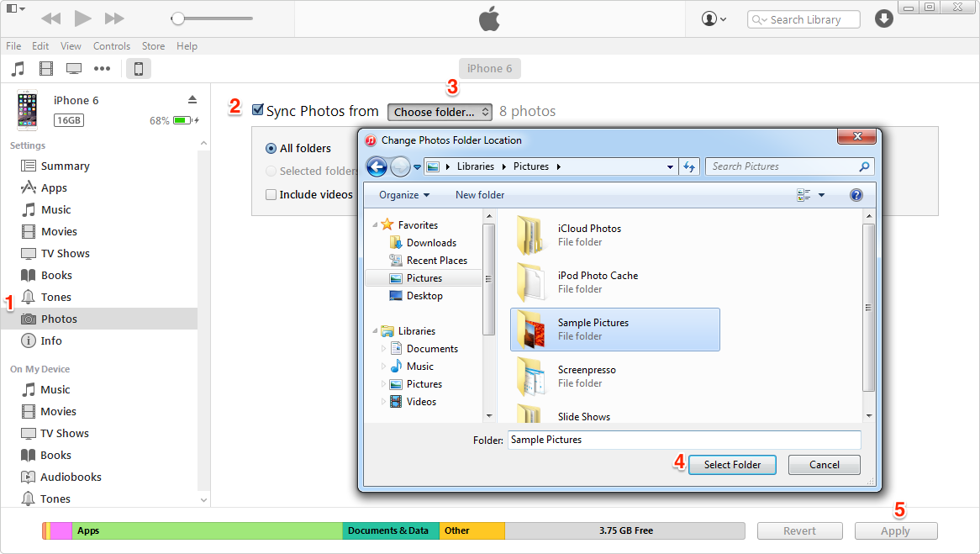The width and height of the screenshot is (980, 554).
Task: Click the Revert button
Action: [x=799, y=530]
